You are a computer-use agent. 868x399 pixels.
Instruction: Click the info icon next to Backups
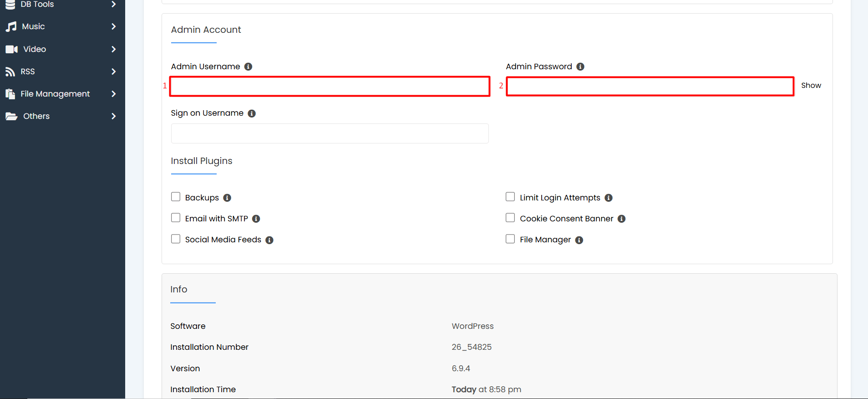point(227,198)
